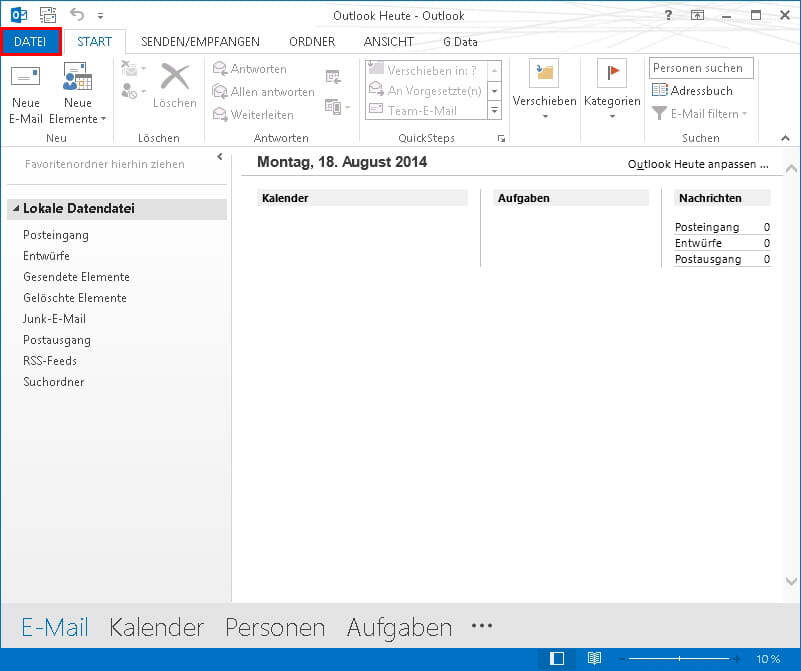801x671 pixels.
Task: Click Postausgang link under Nachrichten
Action: (708, 259)
